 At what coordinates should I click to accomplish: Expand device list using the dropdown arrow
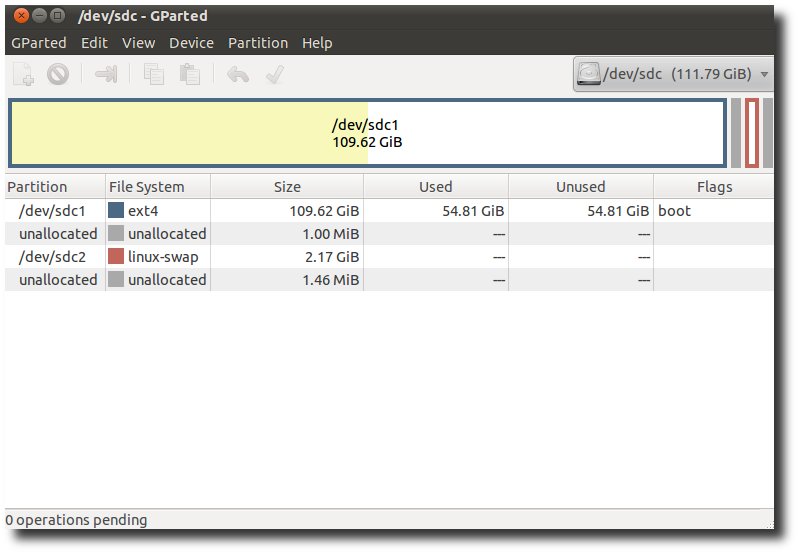click(764, 74)
